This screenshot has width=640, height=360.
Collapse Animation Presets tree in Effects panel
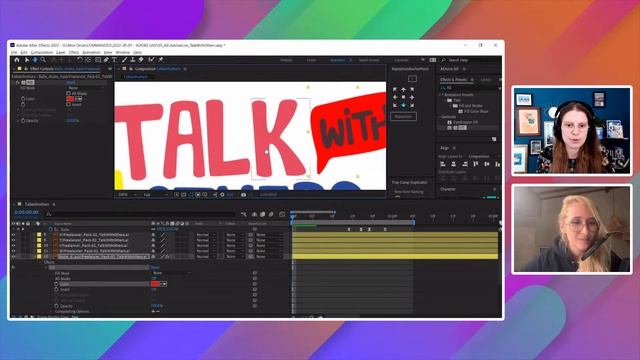click(x=441, y=95)
